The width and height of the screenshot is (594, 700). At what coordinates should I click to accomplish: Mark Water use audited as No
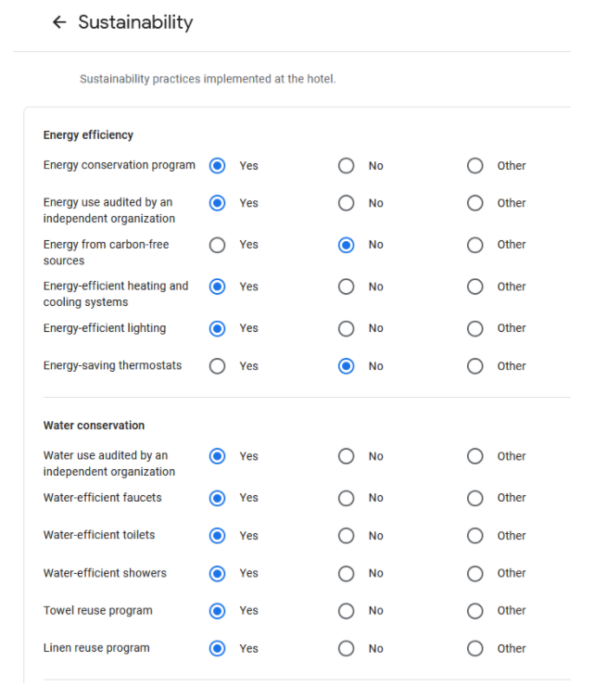point(346,456)
